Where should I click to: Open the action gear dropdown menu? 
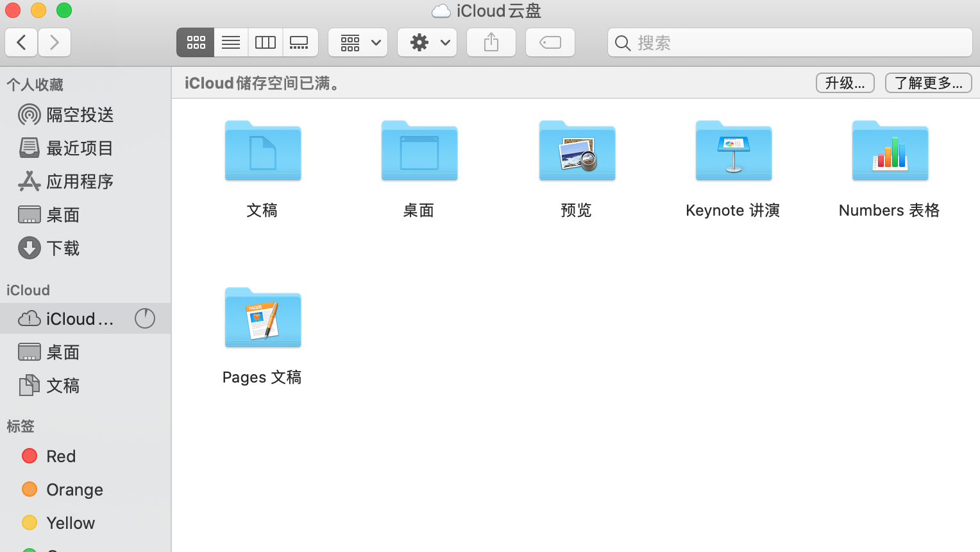(427, 42)
